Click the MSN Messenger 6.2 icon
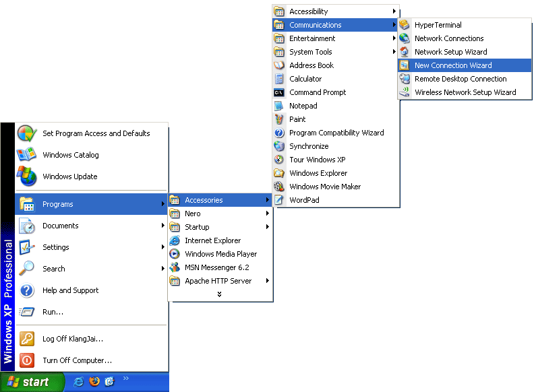 point(175,267)
